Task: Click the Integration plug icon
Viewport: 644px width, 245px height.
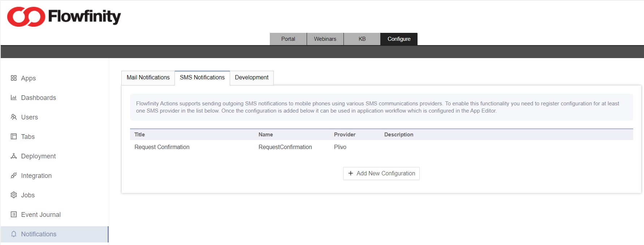Action: [14, 175]
